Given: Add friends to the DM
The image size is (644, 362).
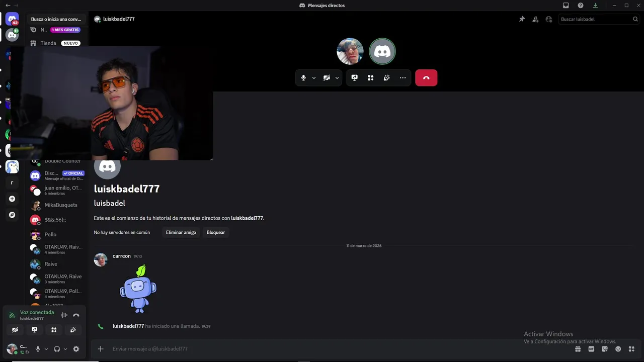Looking at the screenshot, I should [x=535, y=19].
